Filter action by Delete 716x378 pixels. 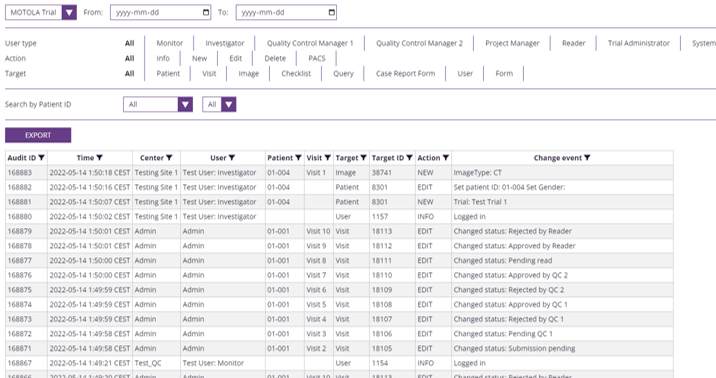tap(275, 58)
